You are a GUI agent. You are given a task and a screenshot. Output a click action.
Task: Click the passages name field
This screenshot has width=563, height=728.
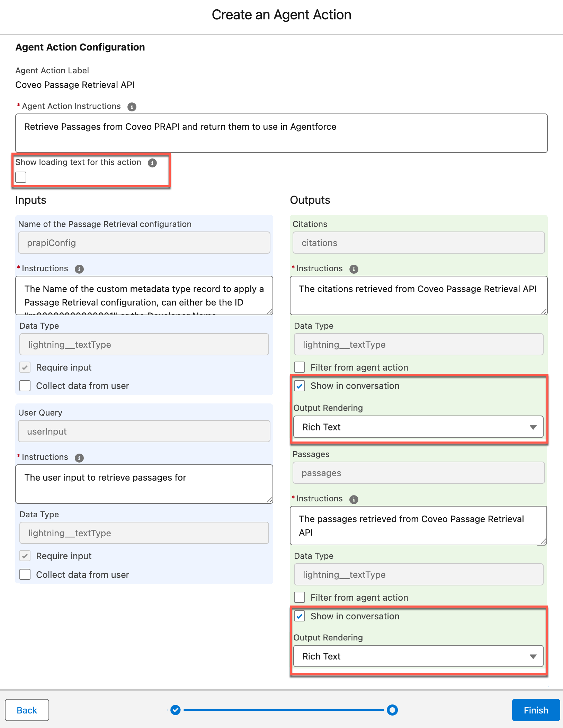(x=419, y=473)
